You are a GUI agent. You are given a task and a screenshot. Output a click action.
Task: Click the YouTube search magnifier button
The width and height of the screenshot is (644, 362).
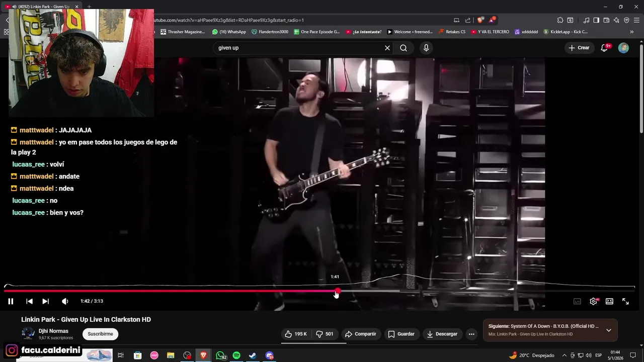click(404, 48)
